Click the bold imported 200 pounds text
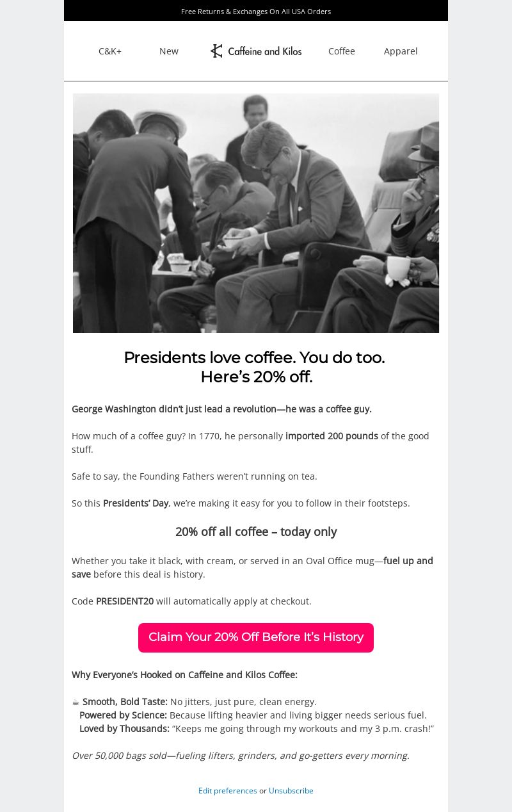The height and width of the screenshot is (812, 512). tap(332, 436)
